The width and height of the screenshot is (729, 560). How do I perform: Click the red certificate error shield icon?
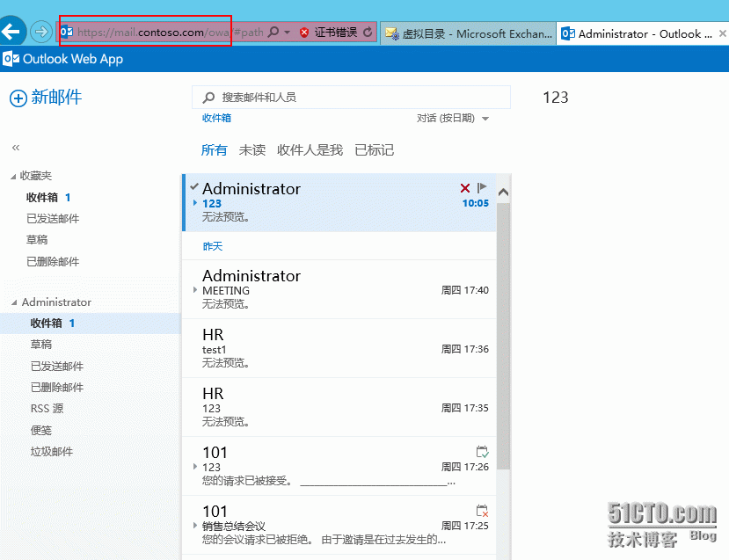304,32
